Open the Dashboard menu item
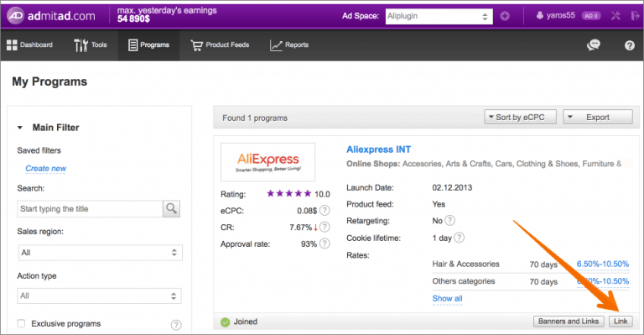Image resolution: width=644 pixels, height=335 pixels. [x=29, y=44]
